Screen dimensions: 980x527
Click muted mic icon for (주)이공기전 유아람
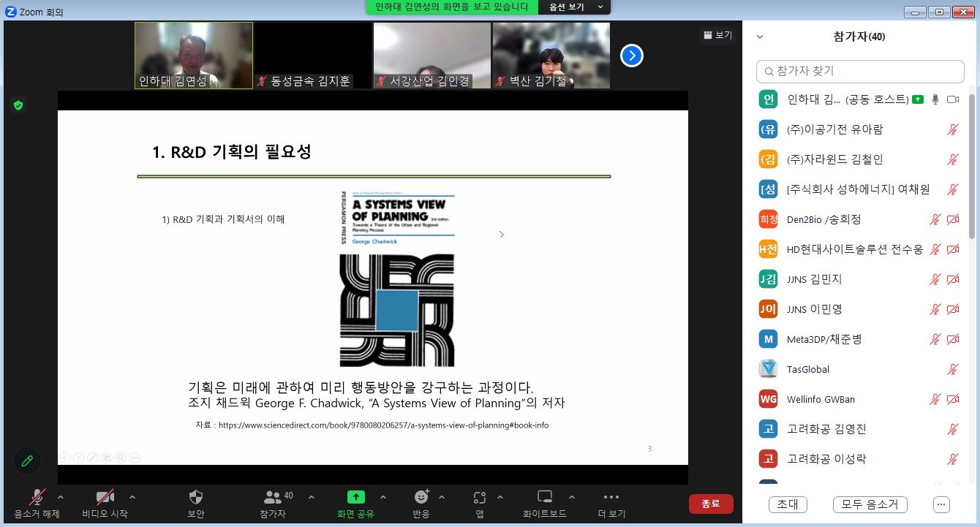(x=952, y=129)
